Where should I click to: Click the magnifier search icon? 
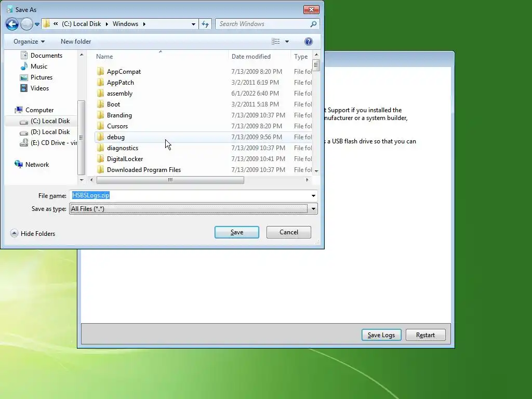313,24
